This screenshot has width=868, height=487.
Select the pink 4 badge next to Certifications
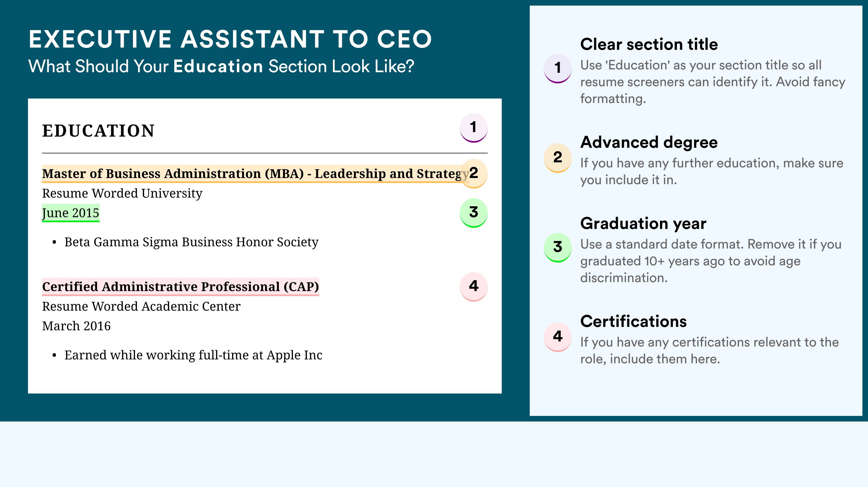557,337
